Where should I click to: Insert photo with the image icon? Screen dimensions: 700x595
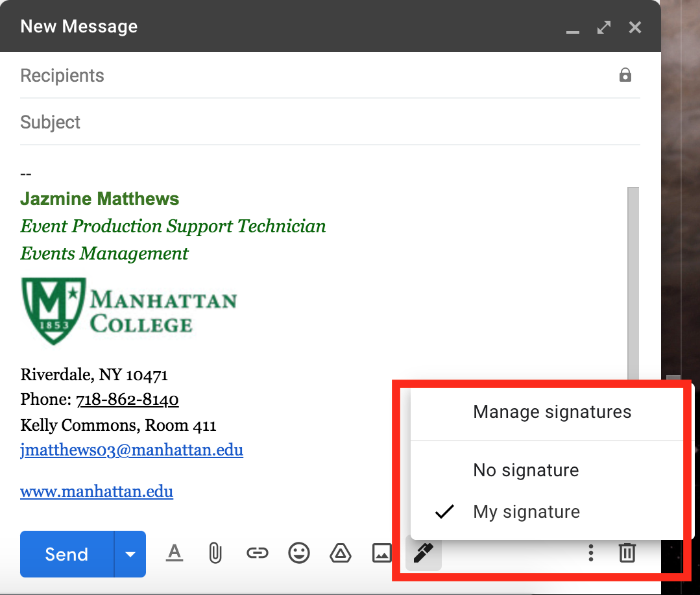tap(381, 553)
